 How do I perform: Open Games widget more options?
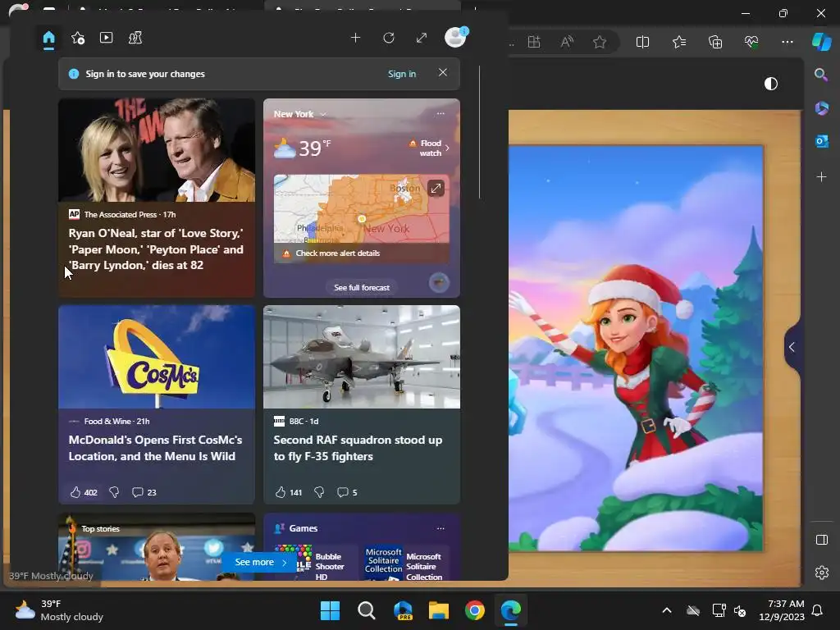point(441,528)
